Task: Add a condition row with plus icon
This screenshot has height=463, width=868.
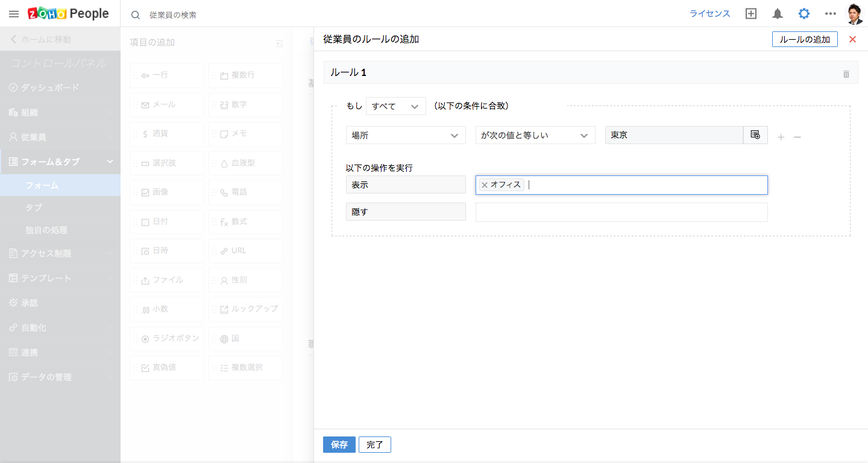Action: coord(781,137)
